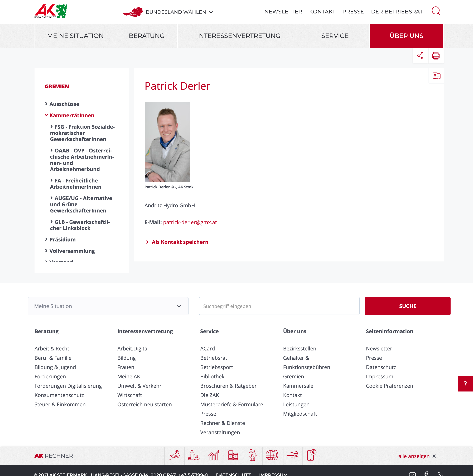This screenshot has height=476, width=473.
Task: Open Musterbriefe & Formulare footer link
Action: [231, 404]
